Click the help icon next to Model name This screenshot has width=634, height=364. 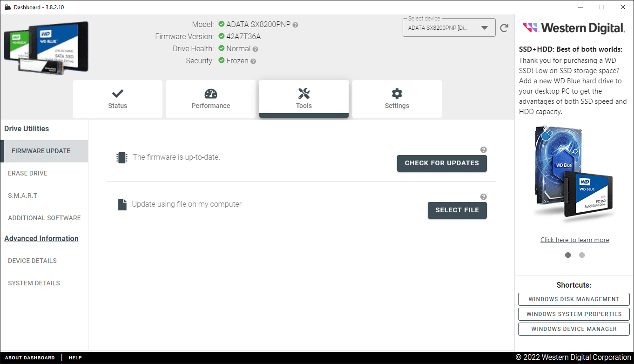pyautogui.click(x=295, y=25)
